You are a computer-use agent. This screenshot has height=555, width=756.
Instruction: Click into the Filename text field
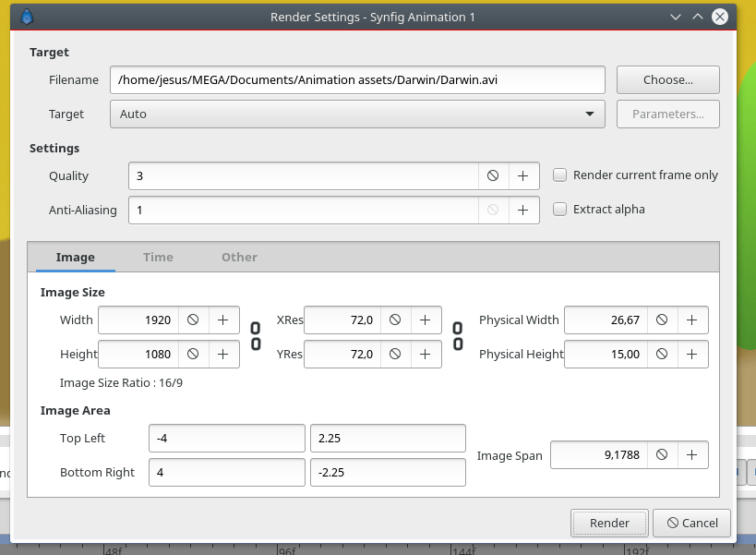(x=357, y=80)
